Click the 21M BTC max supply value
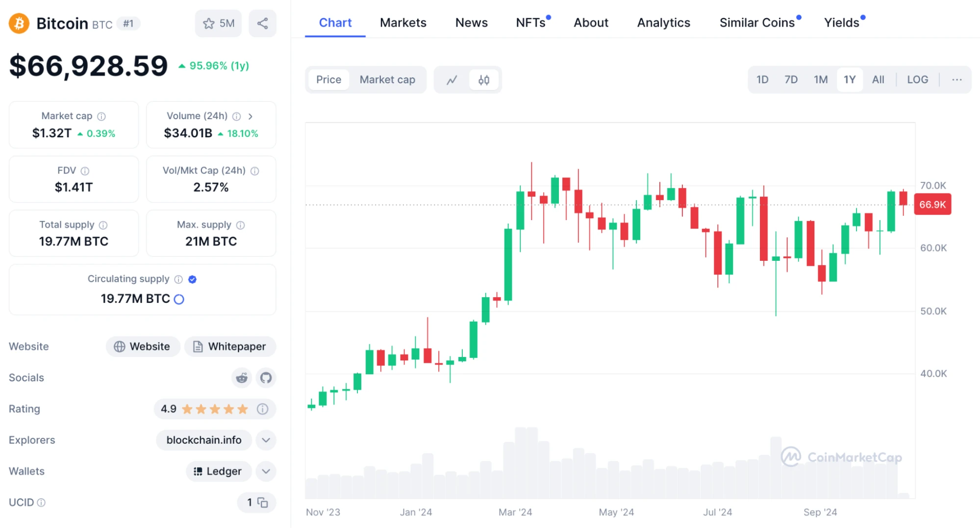The width and height of the screenshot is (980, 528). [x=211, y=242]
